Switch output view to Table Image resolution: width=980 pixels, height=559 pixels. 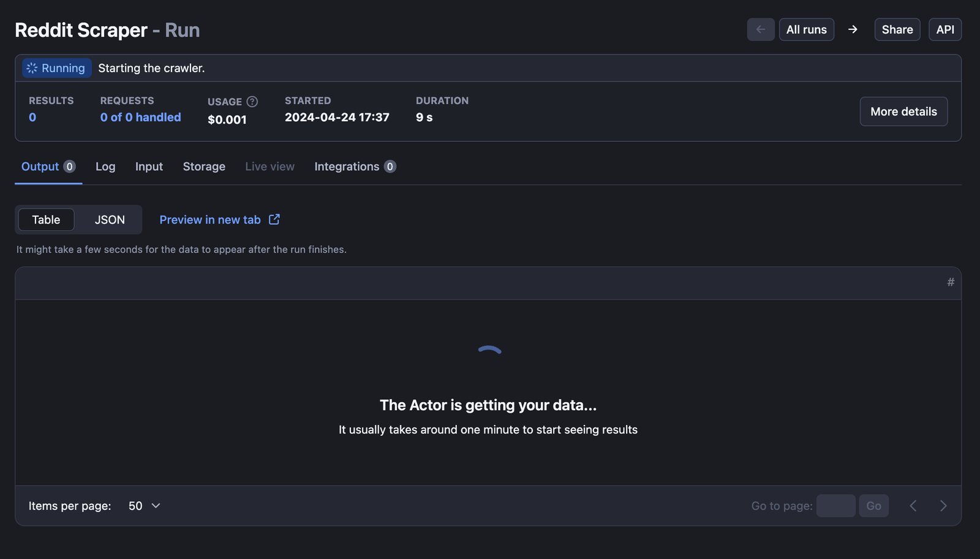tap(47, 220)
